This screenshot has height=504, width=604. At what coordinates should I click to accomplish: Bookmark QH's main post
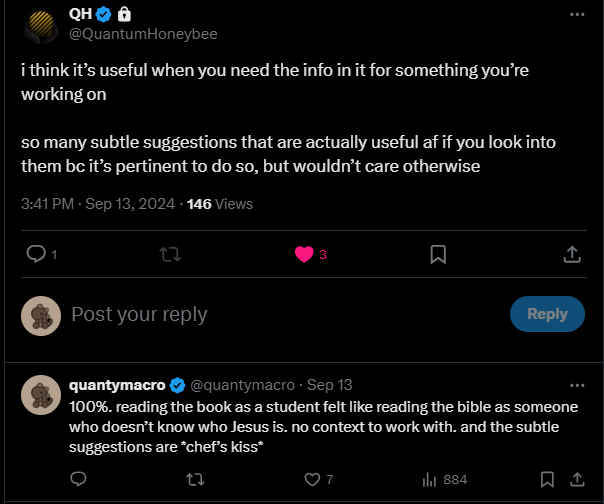point(438,255)
